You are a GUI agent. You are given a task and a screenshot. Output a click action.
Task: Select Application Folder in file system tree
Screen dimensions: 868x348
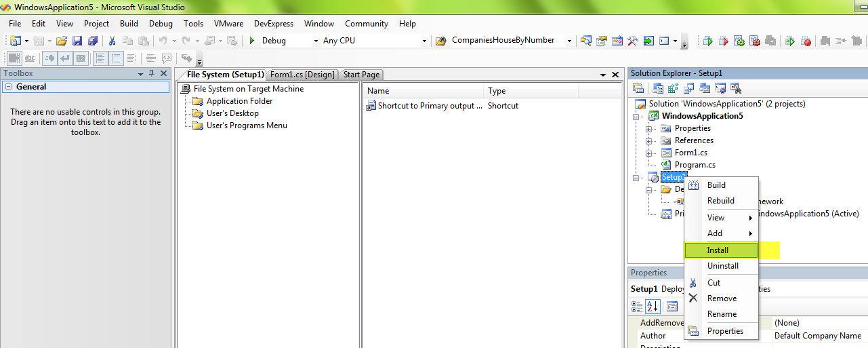point(239,101)
